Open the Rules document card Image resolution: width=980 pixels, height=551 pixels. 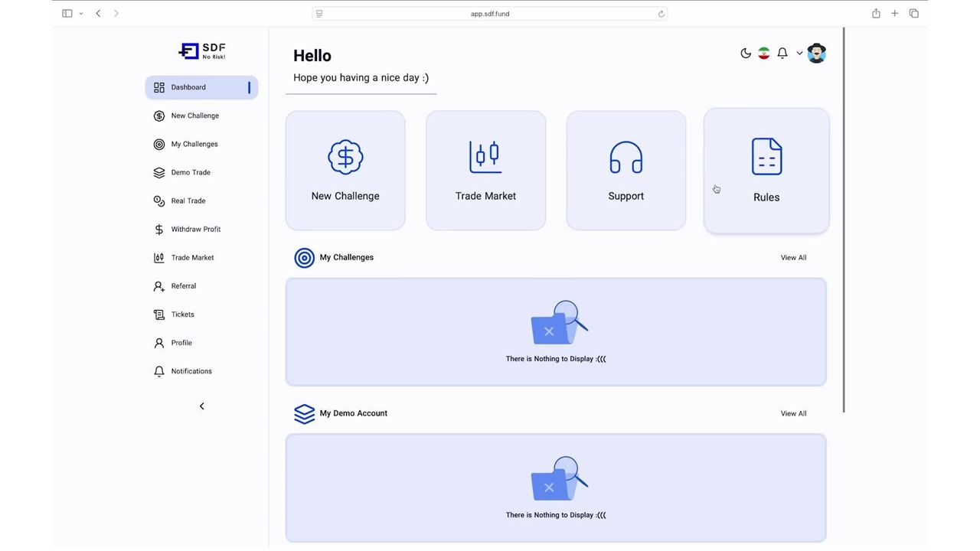[766, 171]
